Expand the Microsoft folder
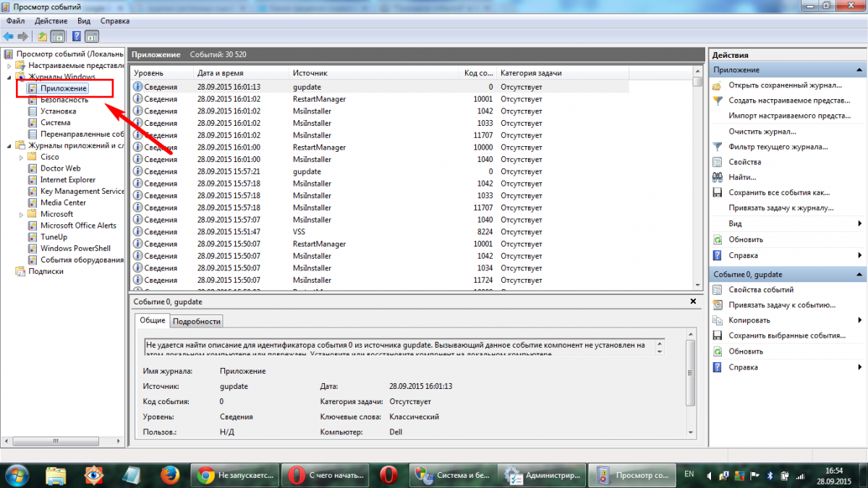 pyautogui.click(x=21, y=214)
